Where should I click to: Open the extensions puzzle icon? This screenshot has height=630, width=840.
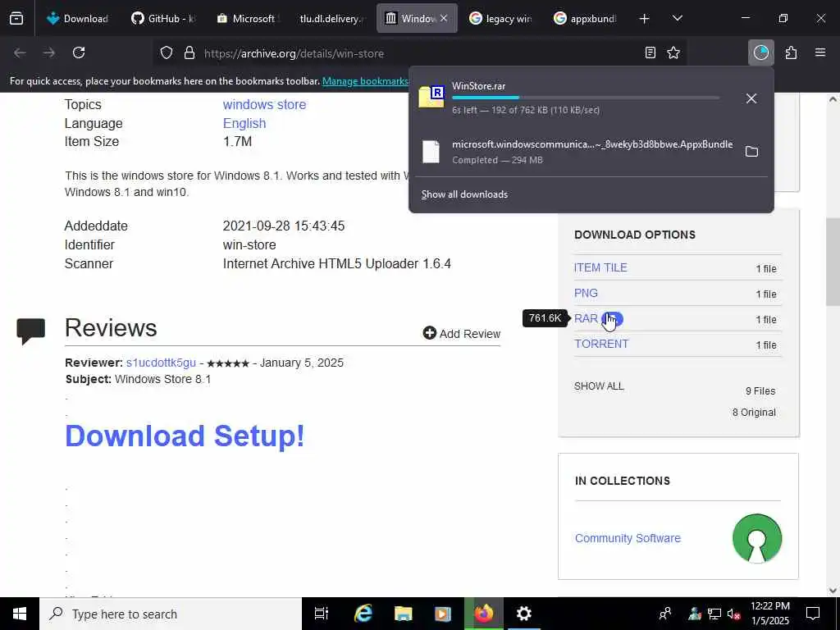(x=791, y=53)
